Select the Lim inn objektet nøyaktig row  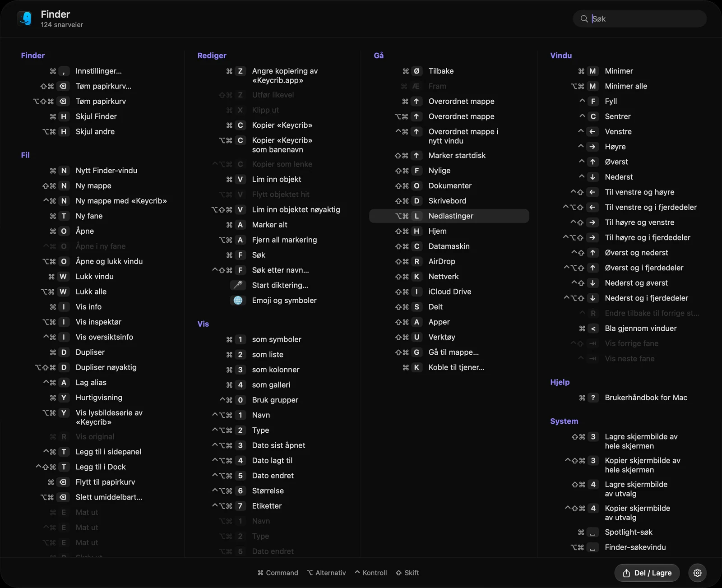pos(273,210)
